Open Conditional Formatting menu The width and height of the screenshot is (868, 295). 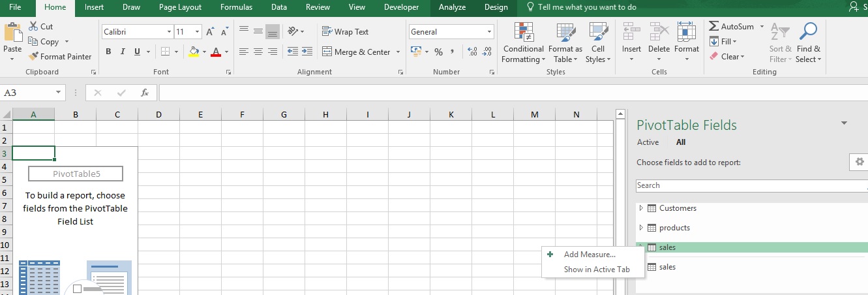[x=523, y=43]
